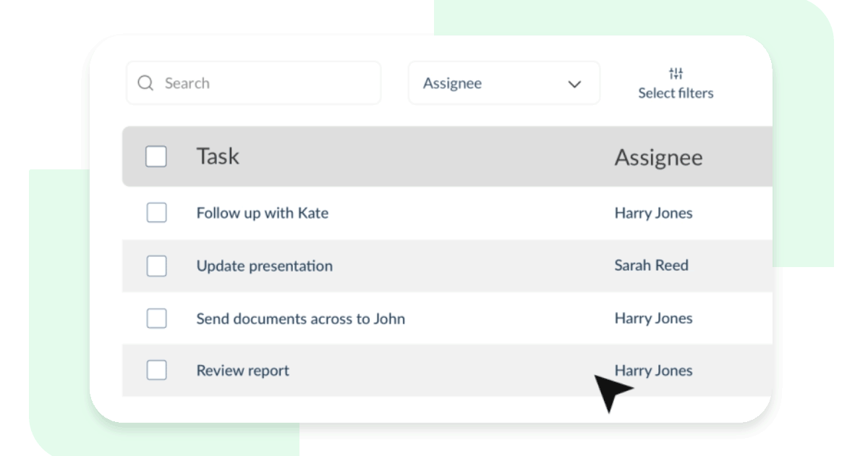Select the task Send documents across to John

pos(302,318)
